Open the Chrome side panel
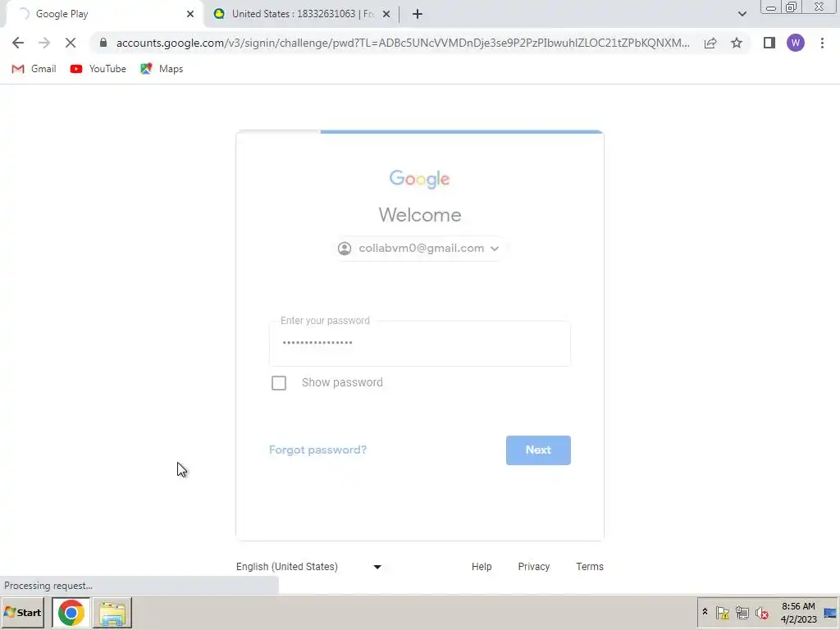Screen dimensions: 840x630 [769, 43]
